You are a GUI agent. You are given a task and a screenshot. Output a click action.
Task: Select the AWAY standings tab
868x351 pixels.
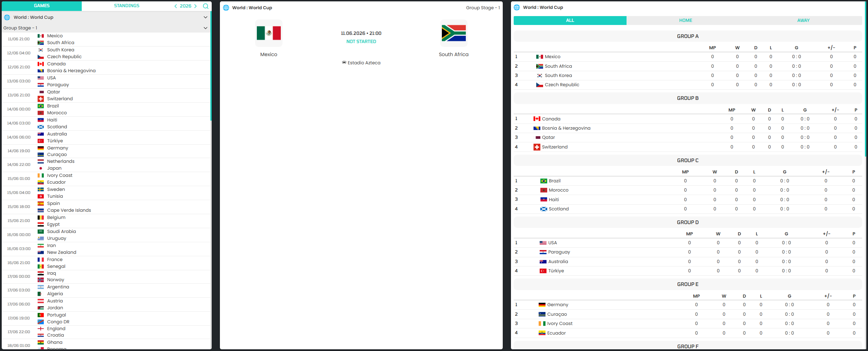pyautogui.click(x=803, y=21)
